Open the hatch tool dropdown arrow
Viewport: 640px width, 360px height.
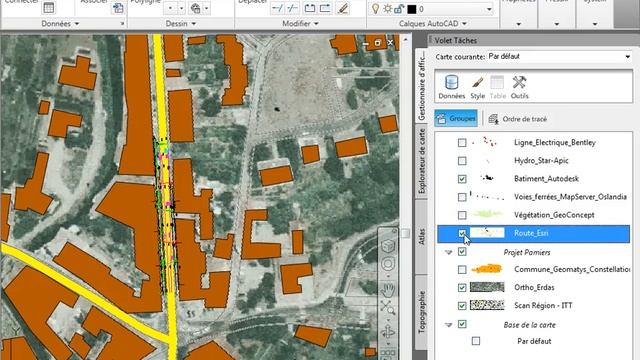point(207,8)
